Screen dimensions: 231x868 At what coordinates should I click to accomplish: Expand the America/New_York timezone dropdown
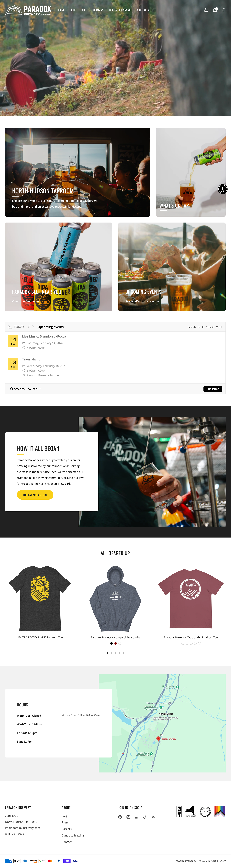point(26,389)
